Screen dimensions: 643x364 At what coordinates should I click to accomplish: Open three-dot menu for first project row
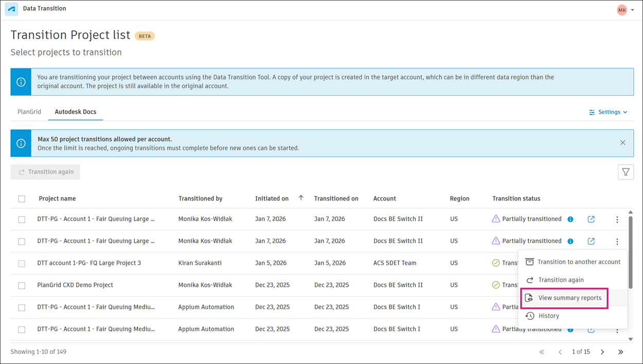coord(617,220)
